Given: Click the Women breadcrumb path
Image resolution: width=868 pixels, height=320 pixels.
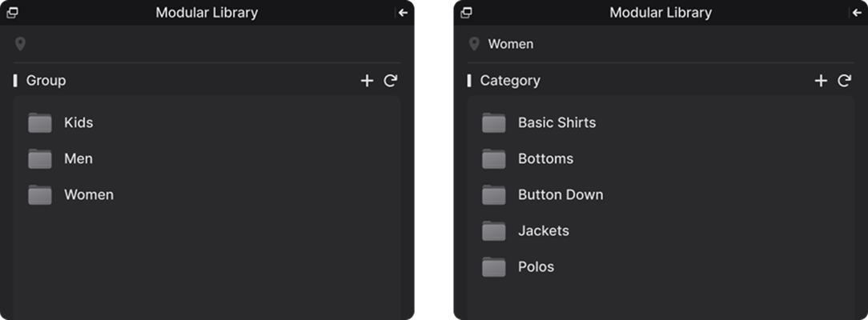Looking at the screenshot, I should tap(511, 44).
